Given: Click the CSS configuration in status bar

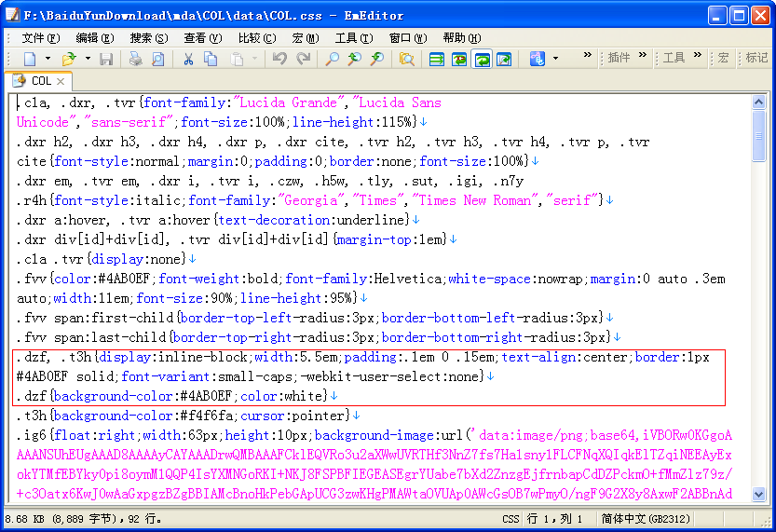Looking at the screenshot, I should click(511, 519).
